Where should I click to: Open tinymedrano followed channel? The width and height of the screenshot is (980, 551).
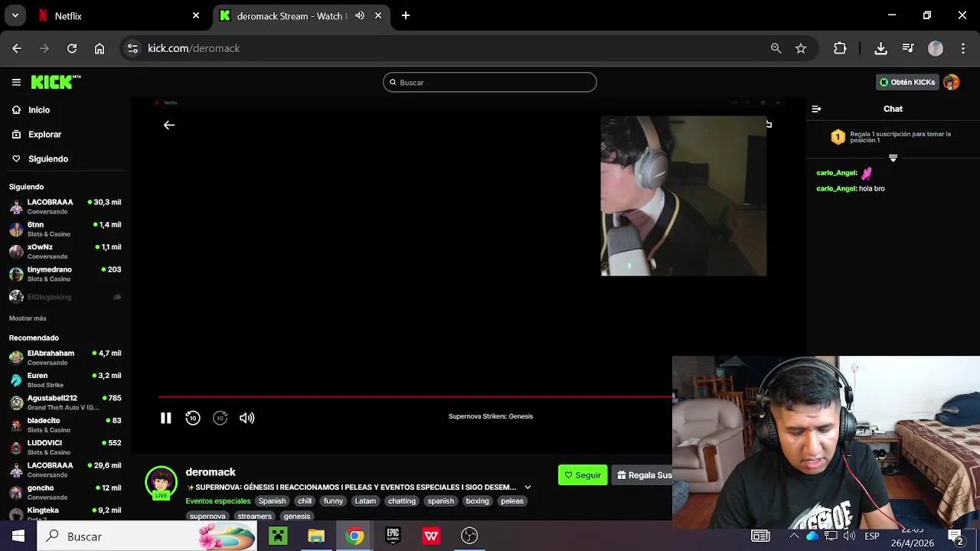(x=65, y=274)
